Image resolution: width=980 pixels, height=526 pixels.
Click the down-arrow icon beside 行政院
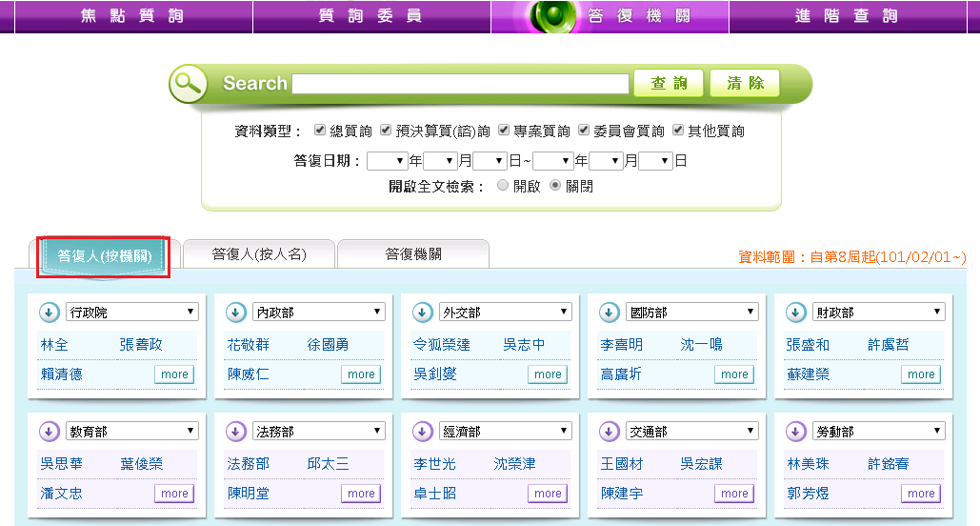pyautogui.click(x=48, y=313)
